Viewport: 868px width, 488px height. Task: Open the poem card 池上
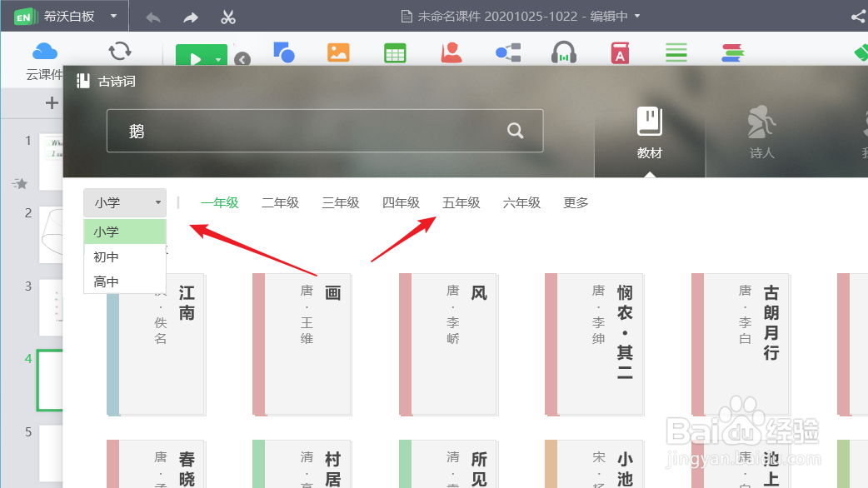[x=741, y=464]
